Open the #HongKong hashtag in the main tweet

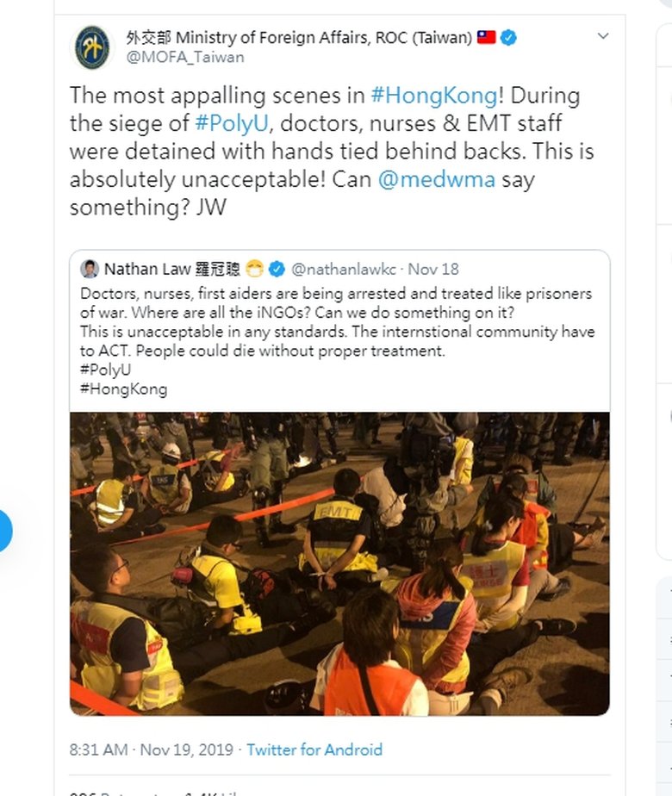pyautogui.click(x=433, y=95)
